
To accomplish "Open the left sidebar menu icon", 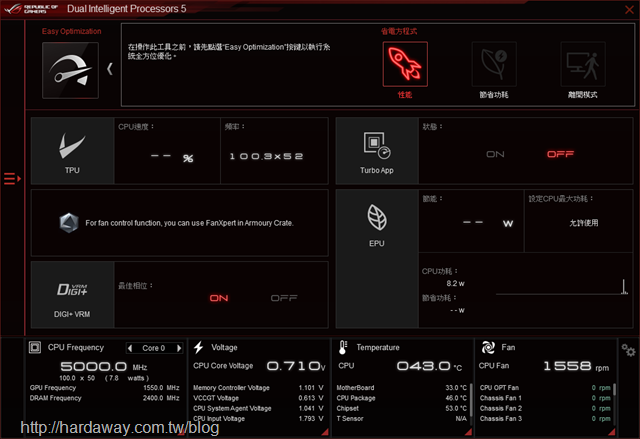I will click(x=12, y=178).
